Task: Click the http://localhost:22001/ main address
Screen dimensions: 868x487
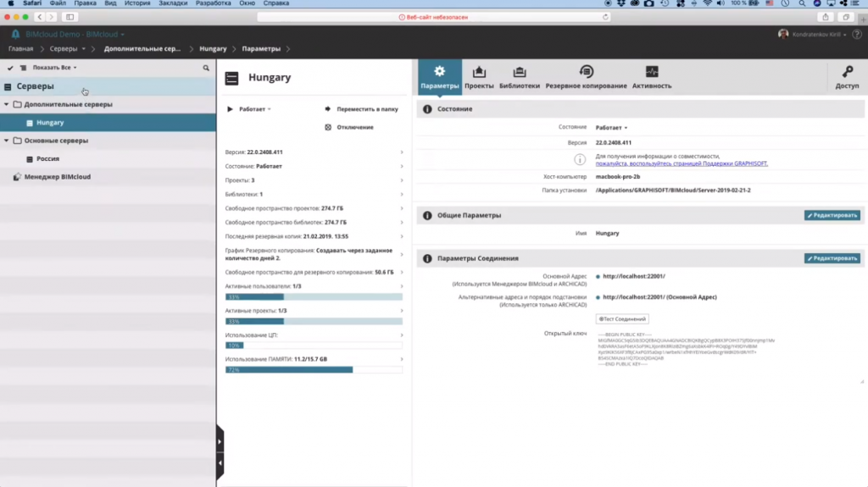Action: (x=634, y=276)
